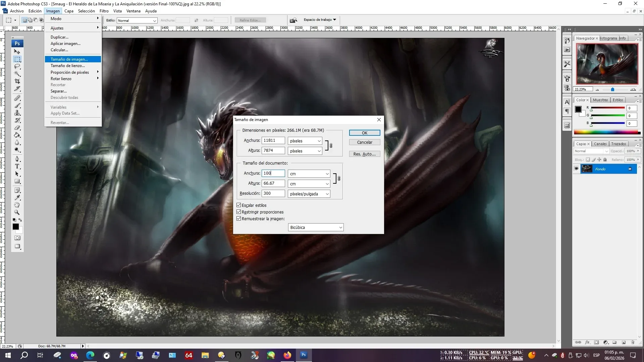Viewport: 644px width, 362px height.
Task: Open pixel Altura units dropdown
Action: pos(305,151)
